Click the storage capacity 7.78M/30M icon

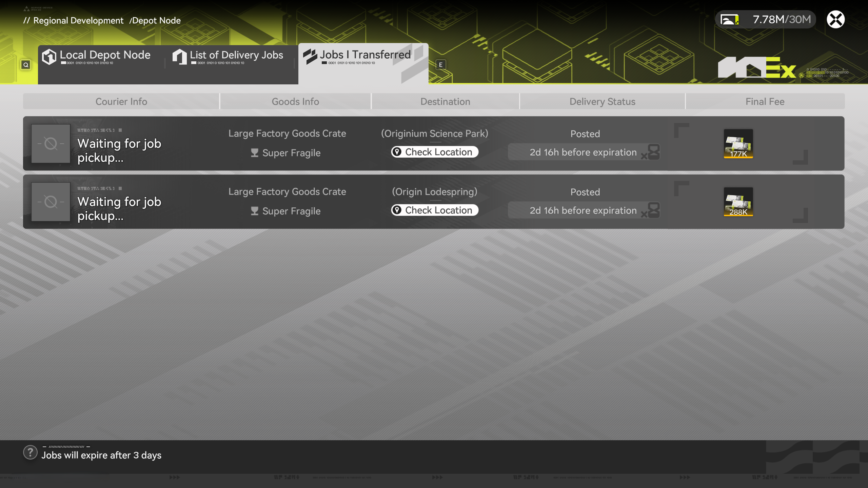pyautogui.click(x=730, y=19)
